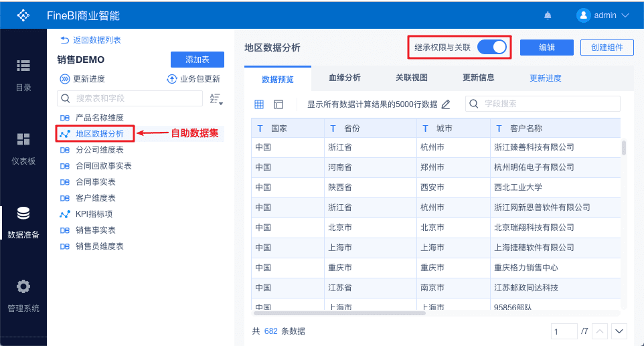Viewport: 644px width, 346px height.
Task: Open the 更新进度 tab on the right
Action: click(x=546, y=78)
